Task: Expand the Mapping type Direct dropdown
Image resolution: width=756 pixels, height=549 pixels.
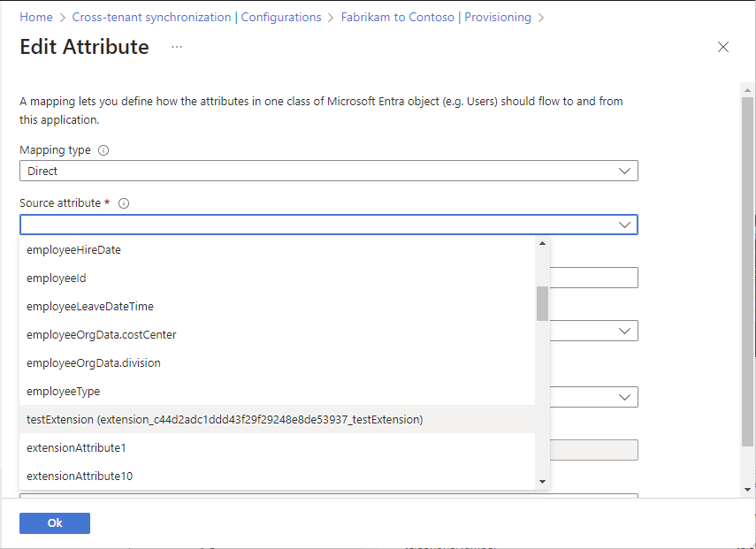Action: click(x=328, y=171)
